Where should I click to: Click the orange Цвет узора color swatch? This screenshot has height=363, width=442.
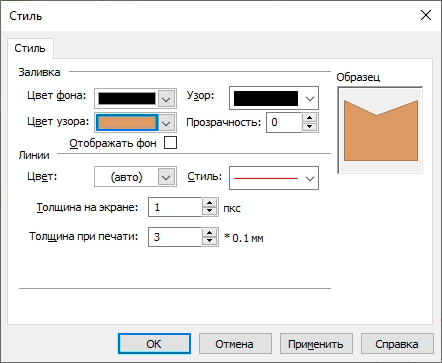point(127,123)
